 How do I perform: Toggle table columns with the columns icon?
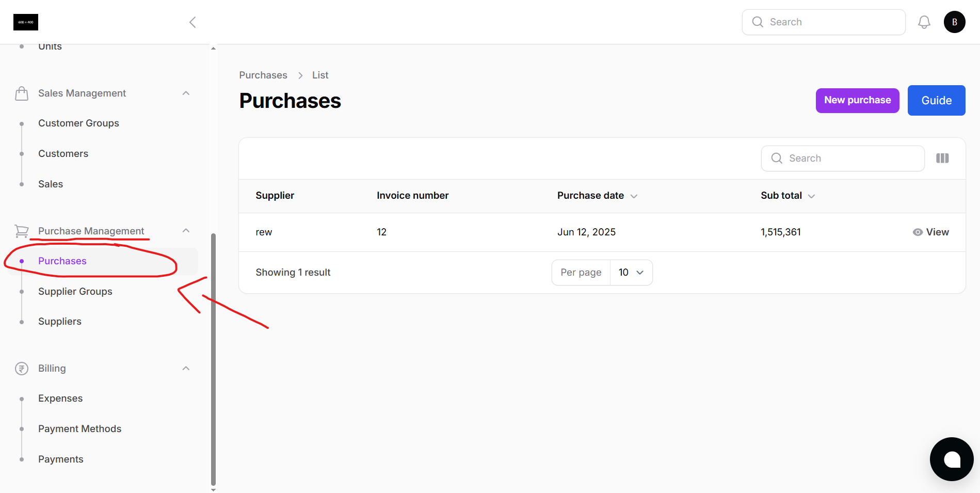coord(942,158)
